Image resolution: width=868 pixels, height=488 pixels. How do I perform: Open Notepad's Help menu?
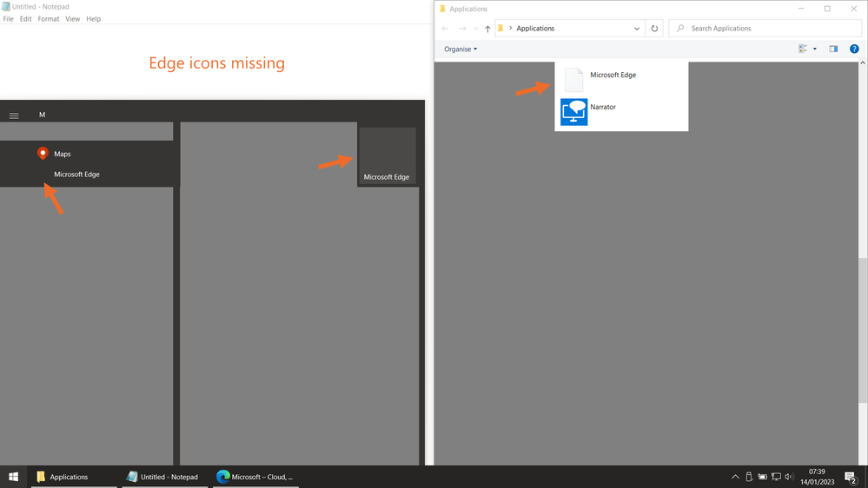coord(94,19)
